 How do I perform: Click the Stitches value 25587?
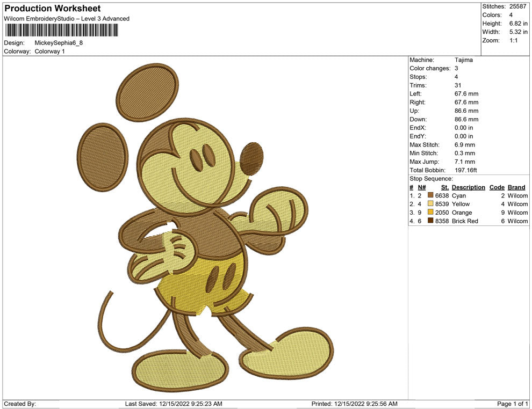[517, 6]
